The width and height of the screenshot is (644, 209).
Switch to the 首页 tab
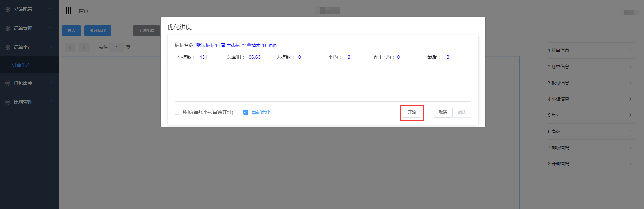[84, 11]
